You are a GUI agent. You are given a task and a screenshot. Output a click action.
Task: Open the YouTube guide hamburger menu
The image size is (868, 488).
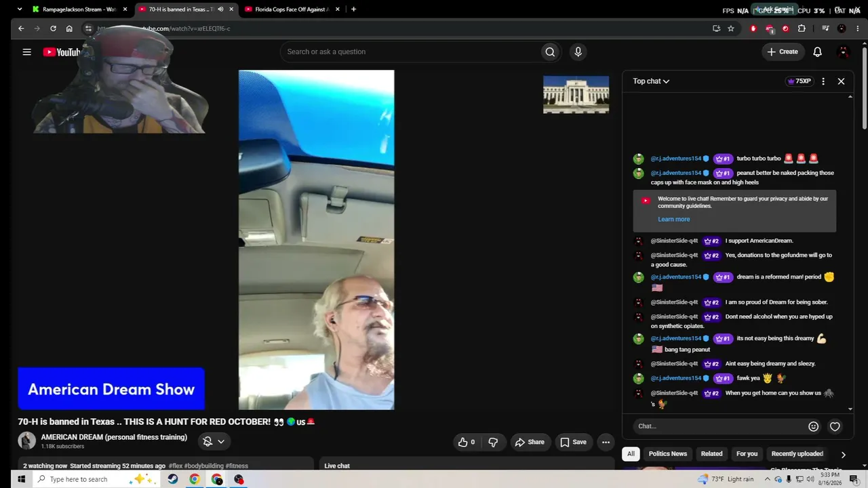coord(26,52)
